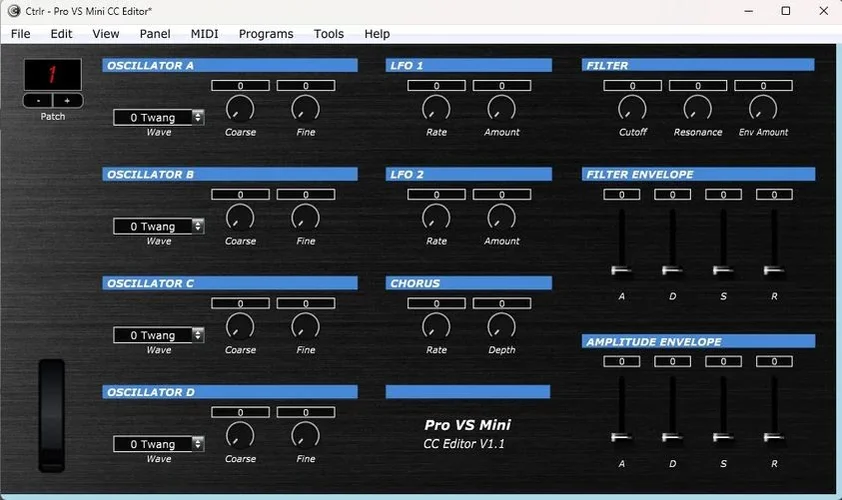Open Oscillator A Wave dropdown
This screenshot has width=842, height=500.
click(x=158, y=117)
